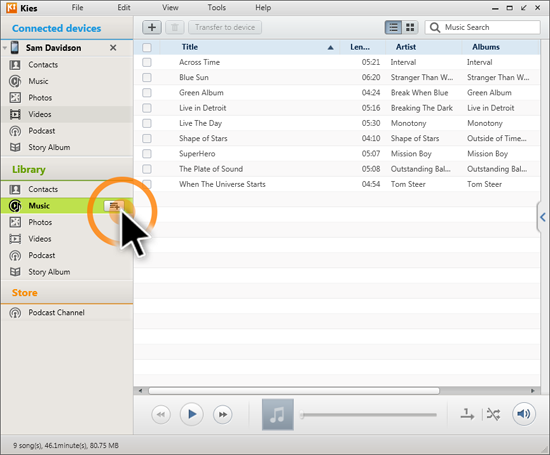
Task: Click the next track button
Action: [x=222, y=414]
